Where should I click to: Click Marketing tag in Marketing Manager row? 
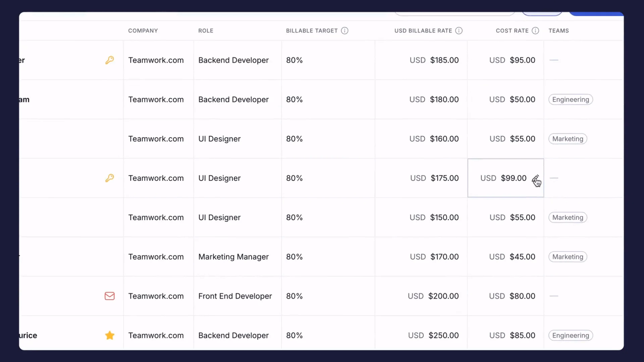click(568, 257)
